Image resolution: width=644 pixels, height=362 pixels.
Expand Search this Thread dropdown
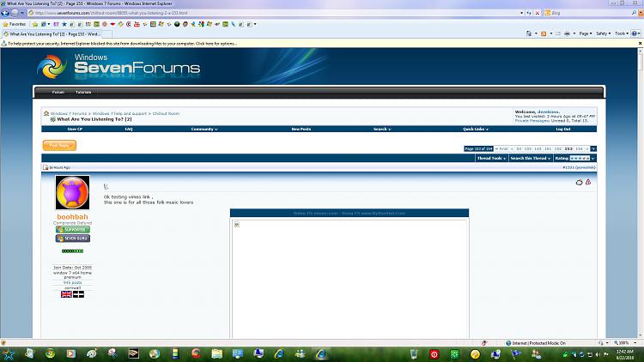click(531, 159)
